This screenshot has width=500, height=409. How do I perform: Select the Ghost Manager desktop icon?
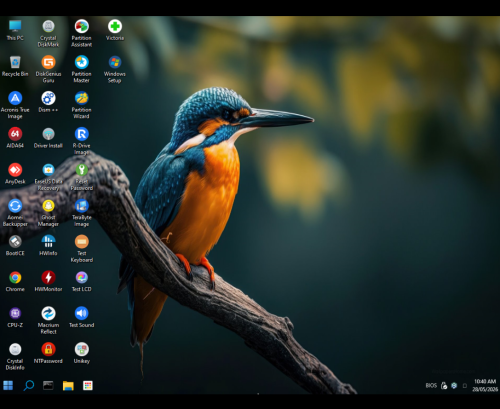[48, 212]
